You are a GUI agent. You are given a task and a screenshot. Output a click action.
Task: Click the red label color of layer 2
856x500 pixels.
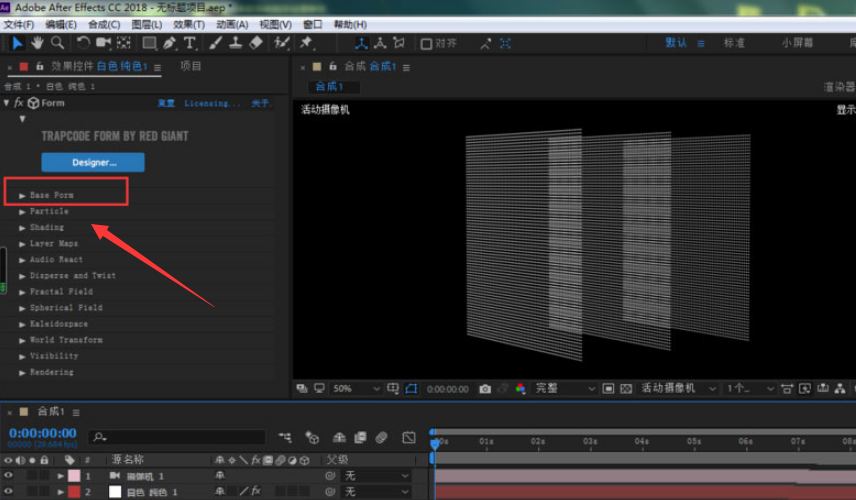pyautogui.click(x=73, y=492)
